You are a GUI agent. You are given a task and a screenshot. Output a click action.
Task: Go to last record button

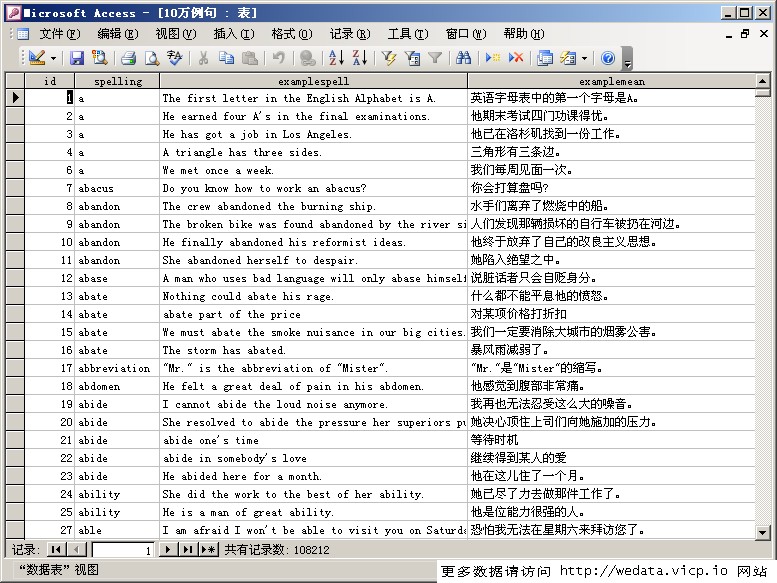pyautogui.click(x=188, y=549)
